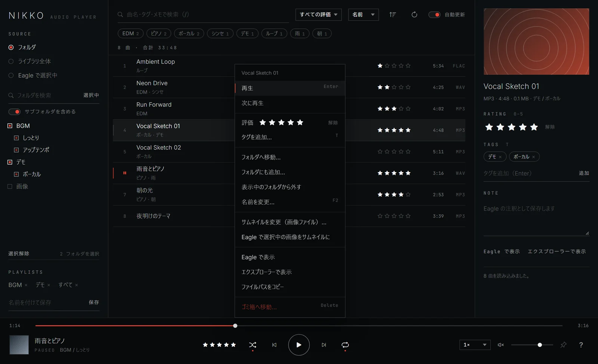Skip to previous track
This screenshot has height=364, width=598.
tap(274, 345)
